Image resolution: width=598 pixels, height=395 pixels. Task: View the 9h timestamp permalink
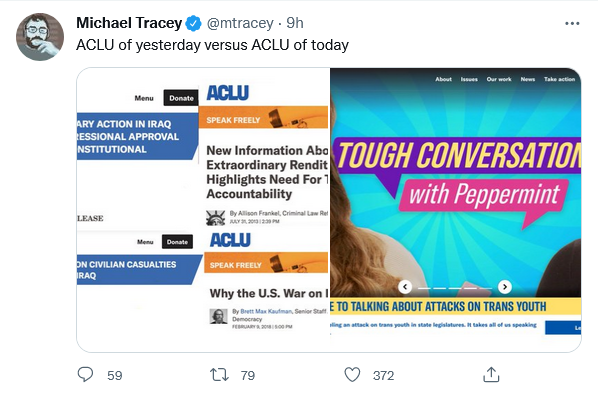pyautogui.click(x=295, y=23)
